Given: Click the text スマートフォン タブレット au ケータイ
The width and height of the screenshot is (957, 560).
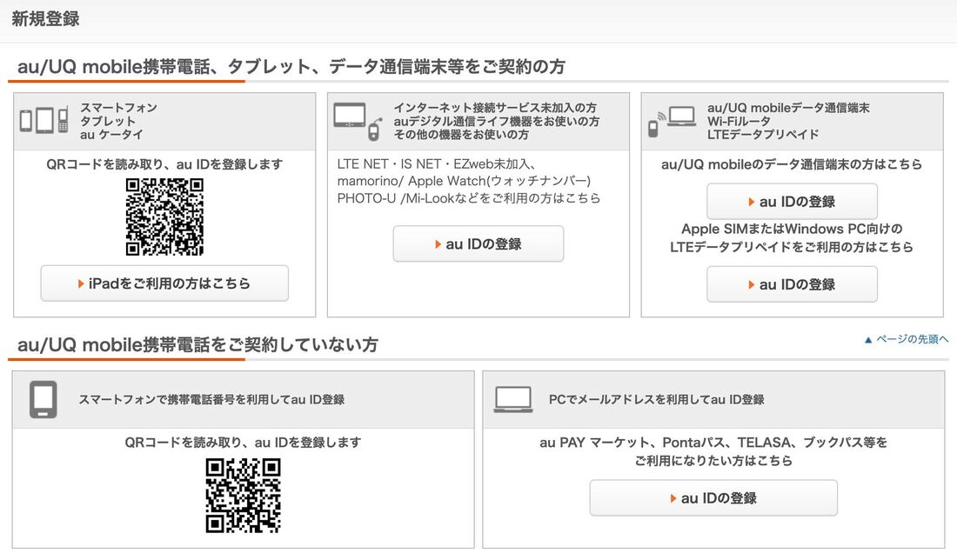Looking at the screenshot, I should (x=118, y=121).
